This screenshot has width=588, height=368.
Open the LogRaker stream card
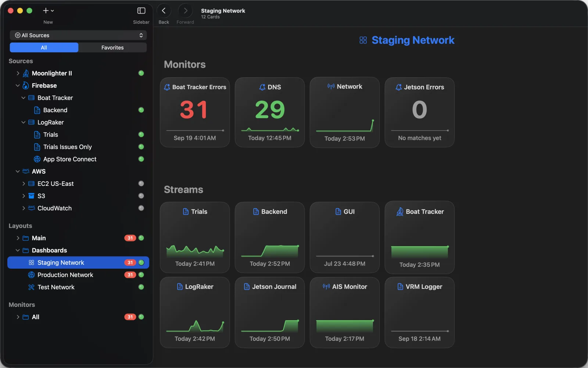click(195, 312)
